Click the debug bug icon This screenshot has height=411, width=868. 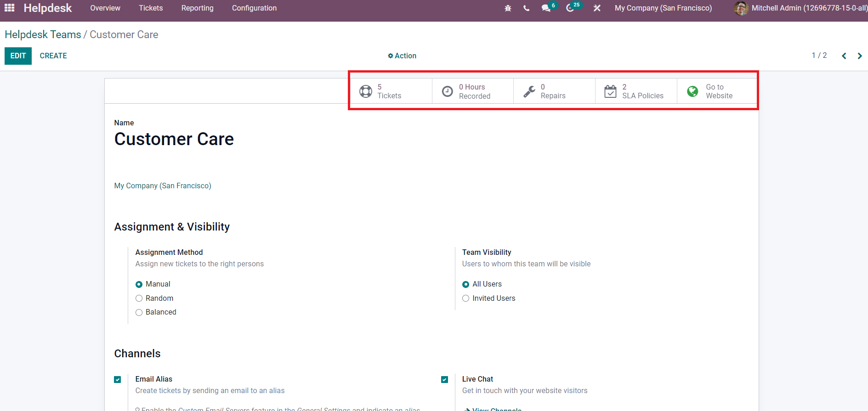508,8
